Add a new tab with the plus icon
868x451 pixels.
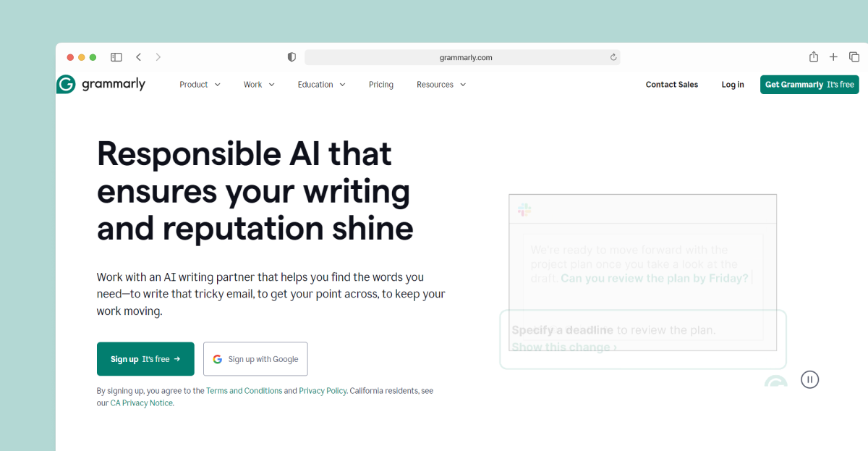point(833,57)
